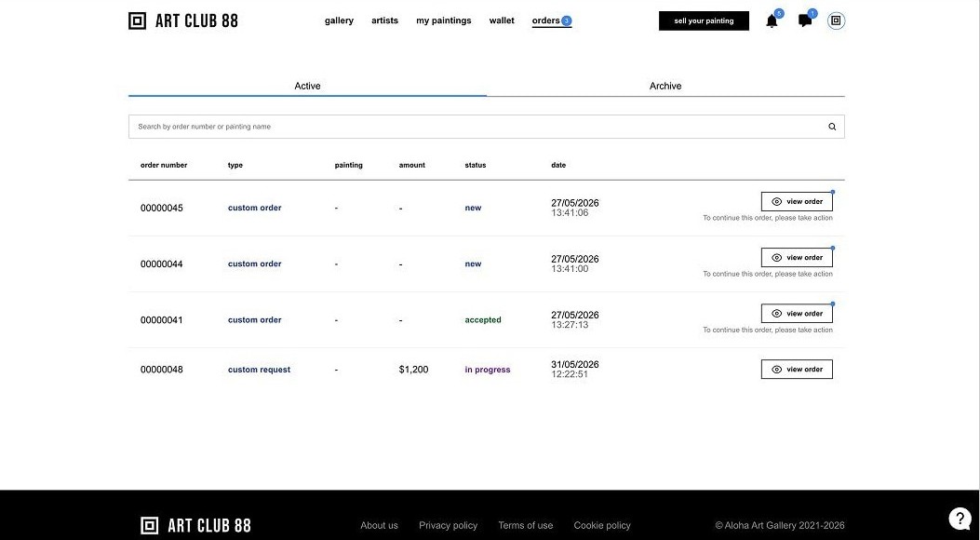Screen dimensions: 980x540
Task: Click the $1,200 amount
Action: (x=414, y=370)
